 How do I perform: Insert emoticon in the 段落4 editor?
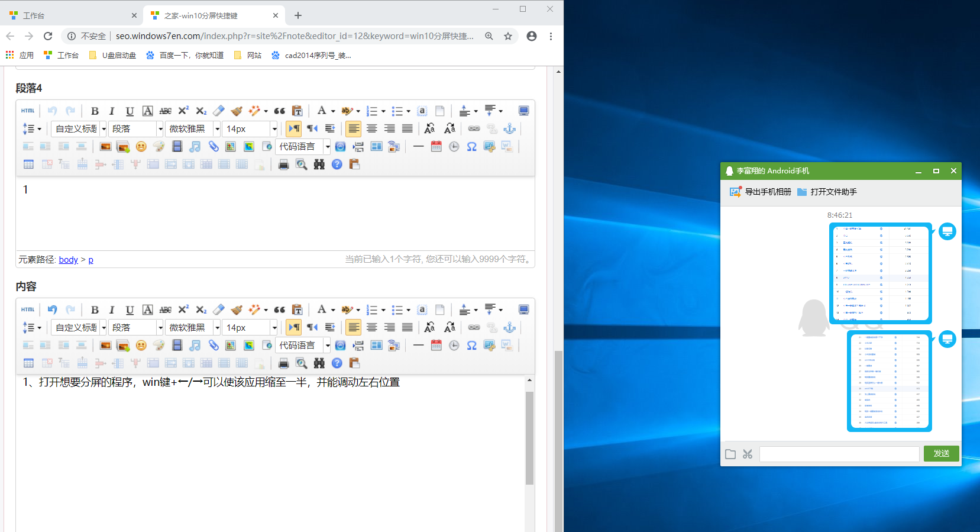point(141,147)
